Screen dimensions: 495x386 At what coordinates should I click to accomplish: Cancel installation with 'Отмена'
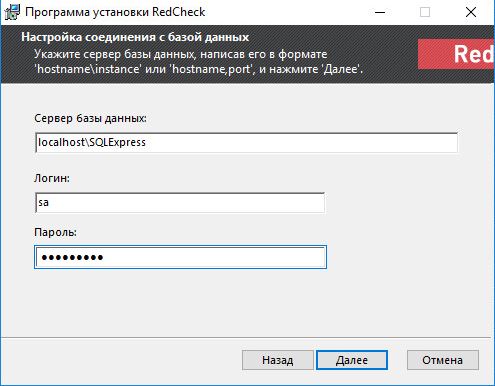(x=443, y=360)
